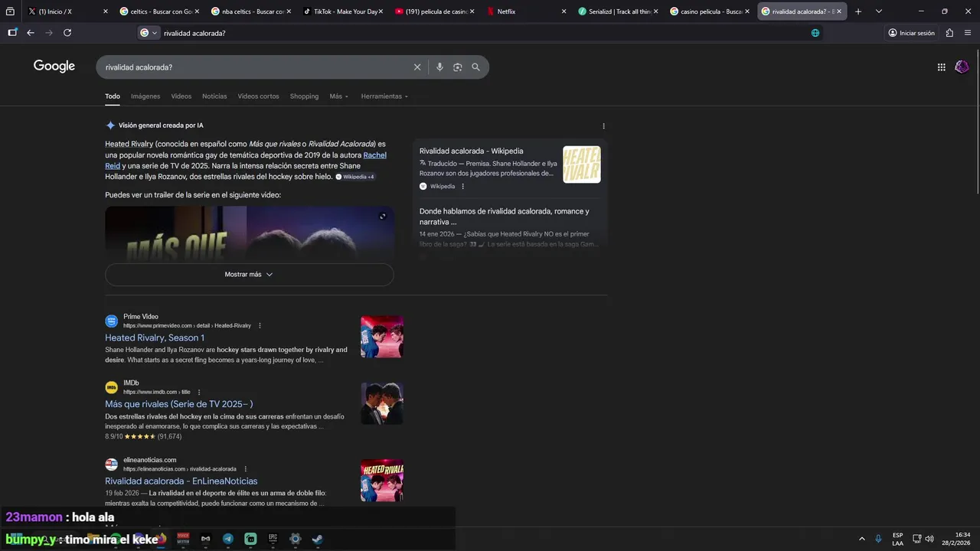Start voice search with microphone icon
Viewport: 980px width, 551px height.
click(439, 67)
